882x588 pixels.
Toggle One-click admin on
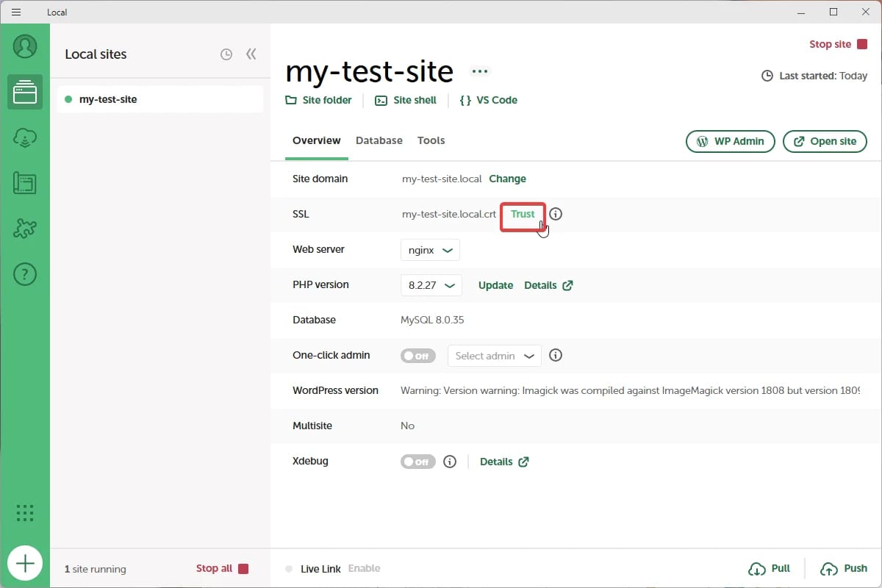tap(417, 355)
